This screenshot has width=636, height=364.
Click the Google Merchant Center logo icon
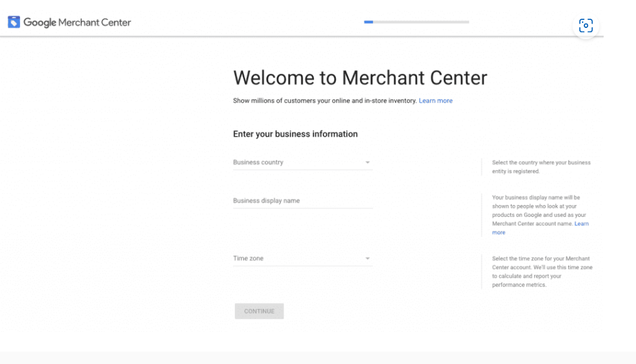[14, 22]
